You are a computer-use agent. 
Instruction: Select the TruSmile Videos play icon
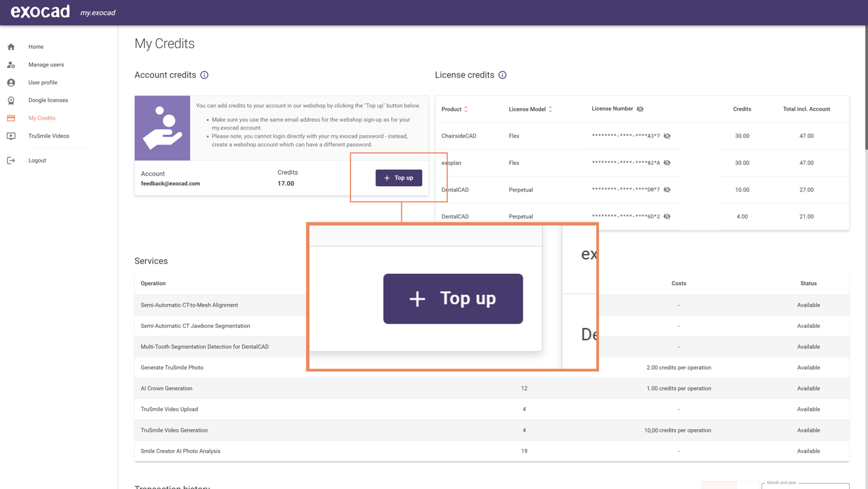[x=11, y=136]
